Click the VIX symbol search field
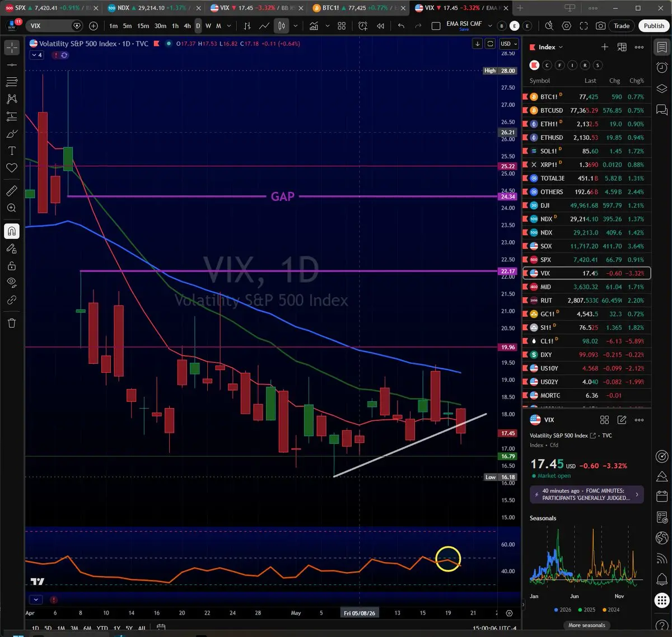 point(55,26)
